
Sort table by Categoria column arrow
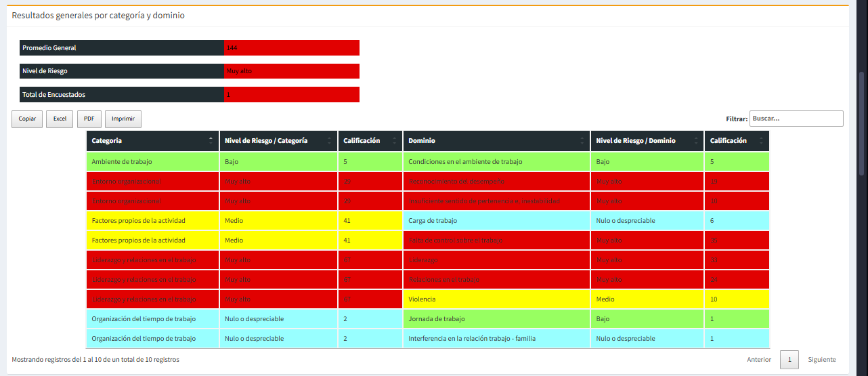click(211, 141)
